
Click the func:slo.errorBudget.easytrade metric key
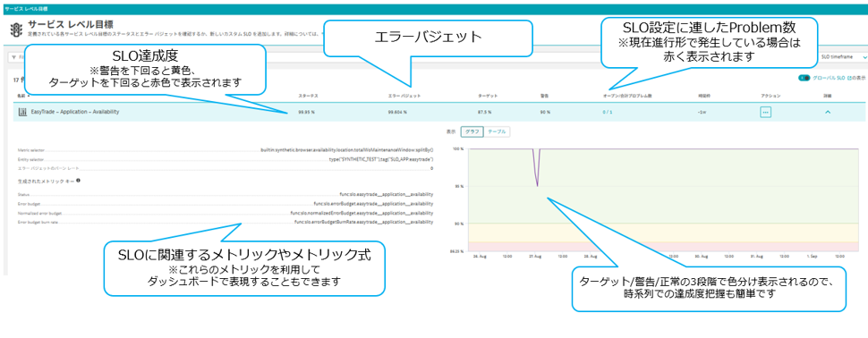(x=373, y=203)
